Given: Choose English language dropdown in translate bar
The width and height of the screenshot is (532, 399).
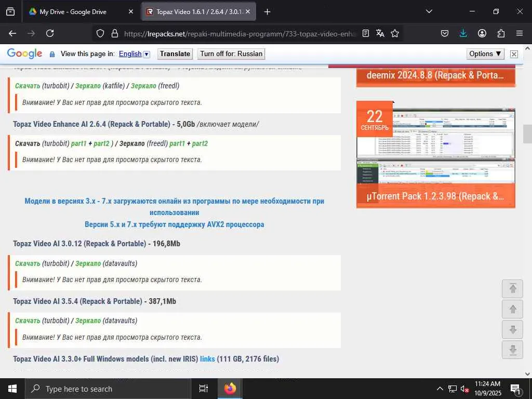Looking at the screenshot, I should click(135, 54).
